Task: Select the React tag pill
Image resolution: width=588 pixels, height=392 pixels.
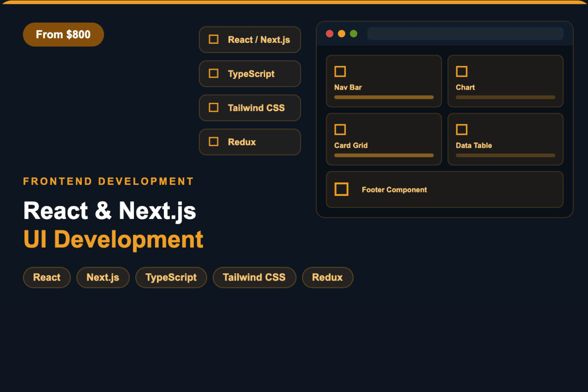Action: tap(47, 278)
